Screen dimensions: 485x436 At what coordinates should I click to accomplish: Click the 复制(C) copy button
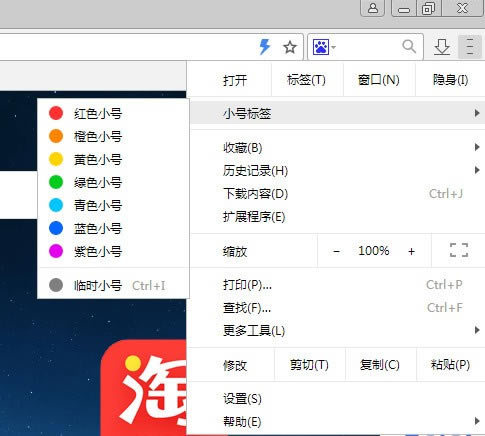tap(380, 365)
